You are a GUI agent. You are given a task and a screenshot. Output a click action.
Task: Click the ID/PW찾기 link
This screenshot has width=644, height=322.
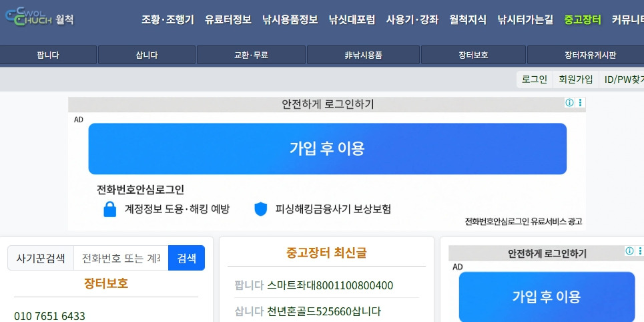[x=623, y=79]
